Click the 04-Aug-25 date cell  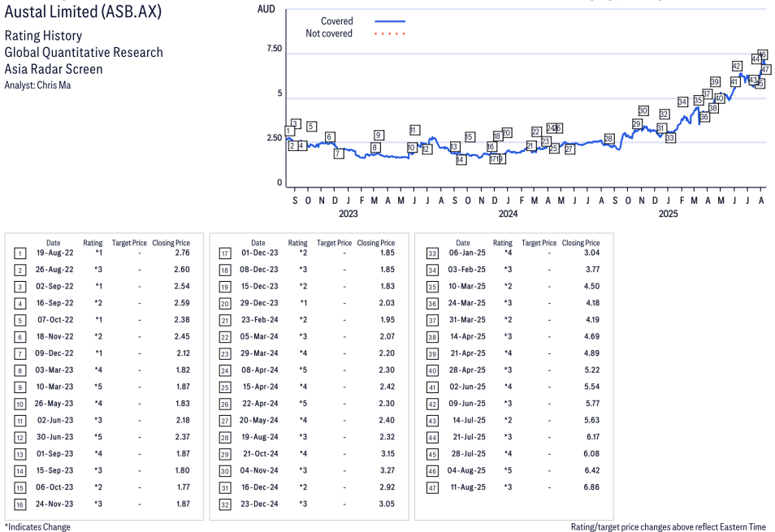click(x=466, y=471)
